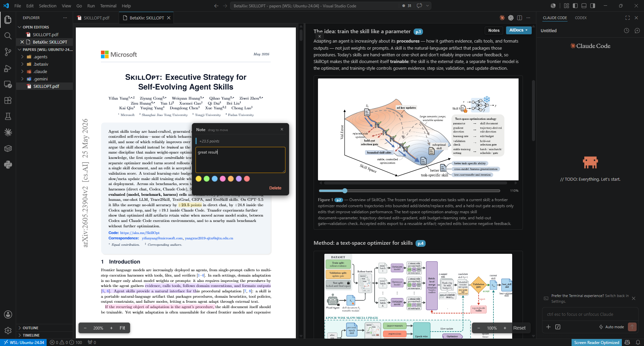Maximize the Claude Code panel

(628, 18)
